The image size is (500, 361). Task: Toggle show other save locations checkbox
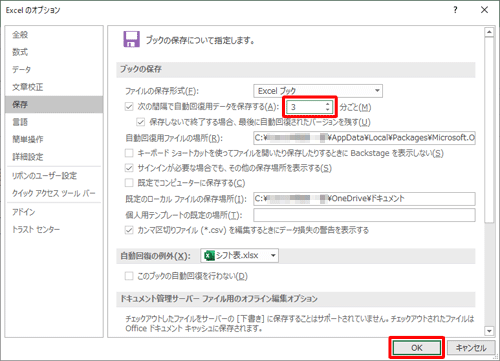click(129, 168)
